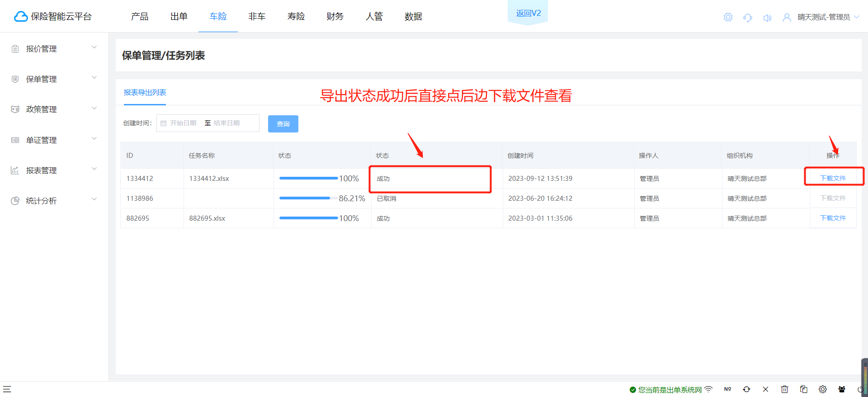The height and width of the screenshot is (397, 868).
Task: Open the settings gear icon in header
Action: click(728, 17)
